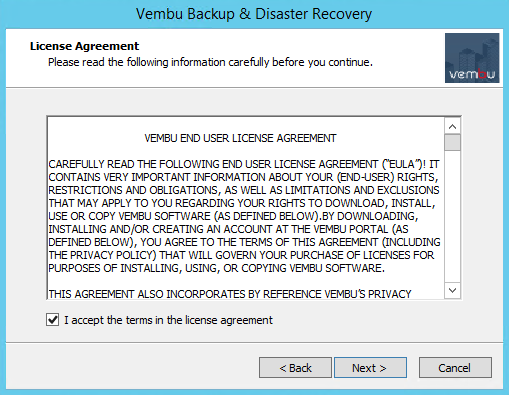This screenshot has height=395, width=509.
Task: Click the city buildings graphic in logo
Action: 475,53
